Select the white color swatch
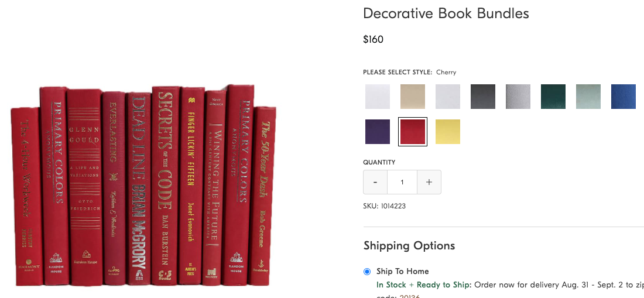This screenshot has width=644, height=298. tap(378, 97)
